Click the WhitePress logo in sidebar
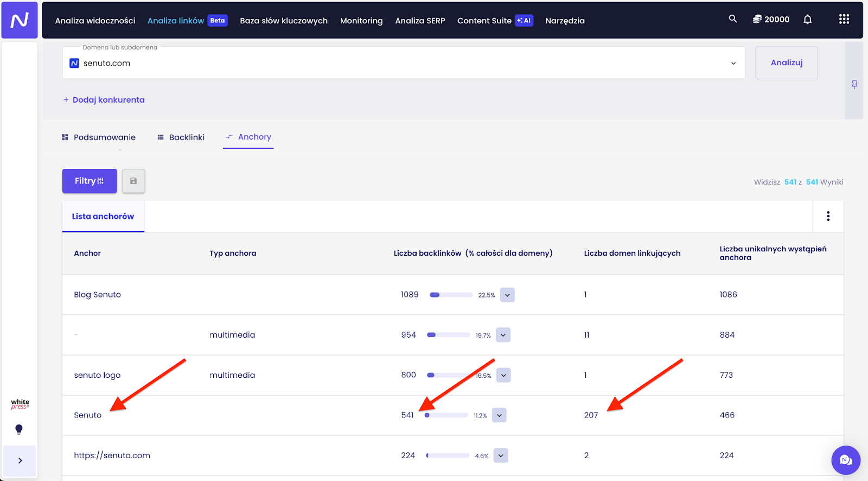The width and height of the screenshot is (868, 481). click(20, 404)
